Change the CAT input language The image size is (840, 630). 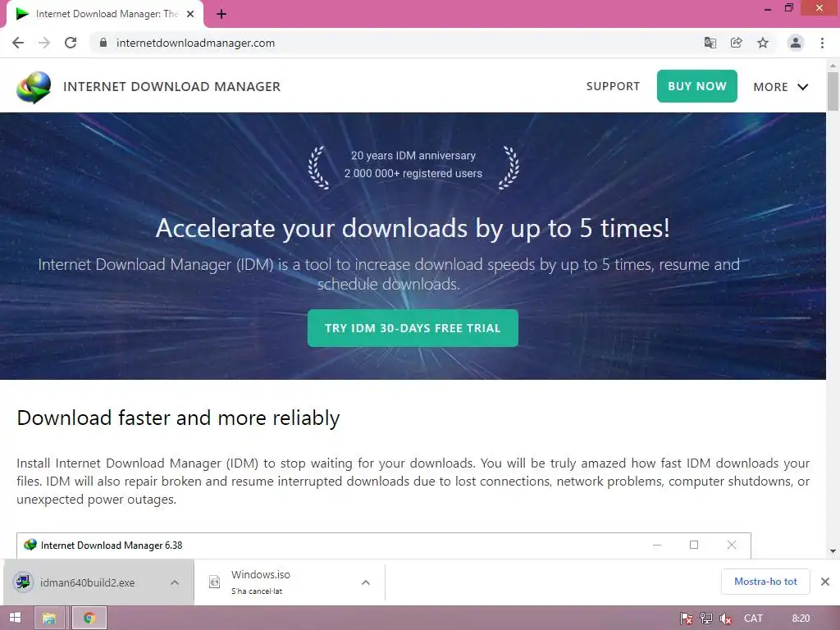coord(753,619)
